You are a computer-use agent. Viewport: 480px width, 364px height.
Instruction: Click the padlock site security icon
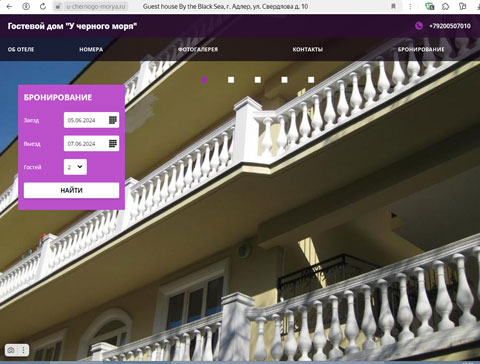coord(58,6)
